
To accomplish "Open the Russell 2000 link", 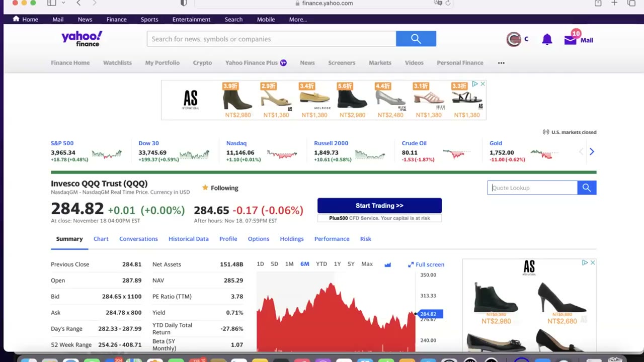I will [331, 143].
